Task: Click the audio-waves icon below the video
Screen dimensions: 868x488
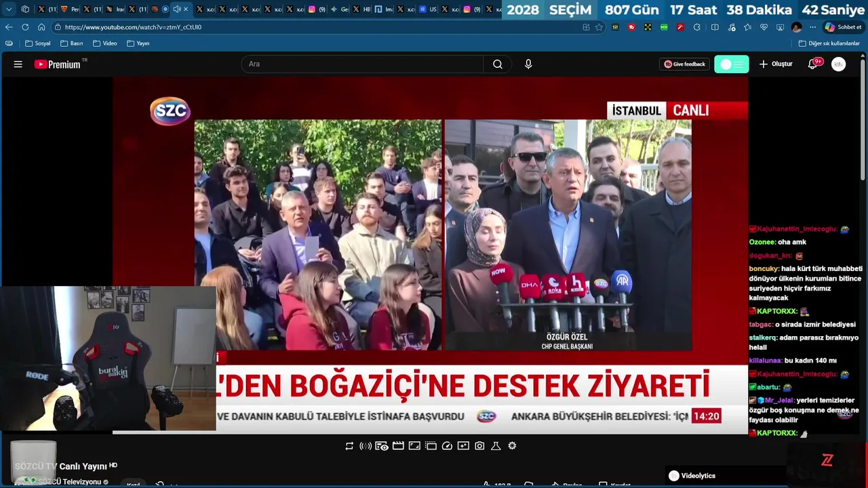Action: (366, 446)
